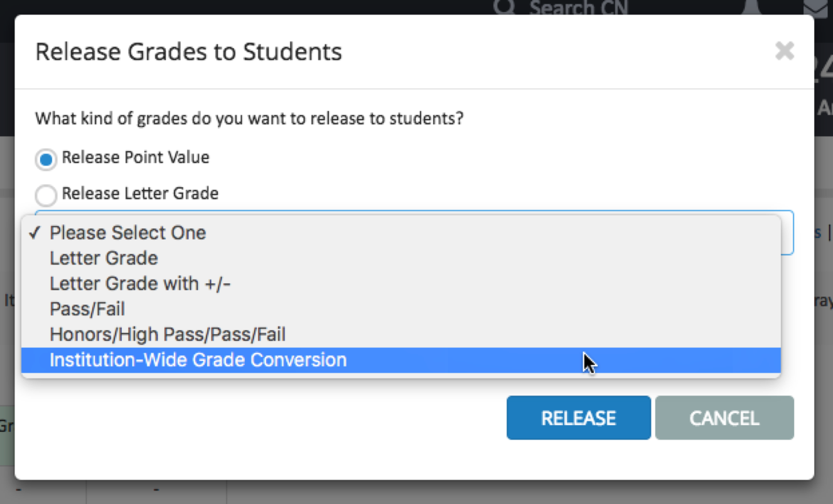Enable the Release Letter Grade option
The width and height of the screenshot is (833, 504).
click(x=46, y=196)
